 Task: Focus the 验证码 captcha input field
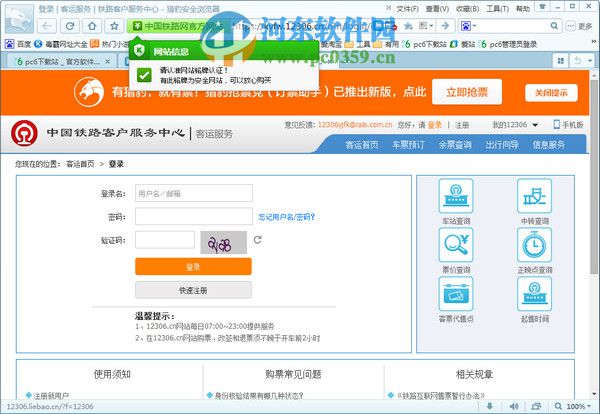(x=165, y=240)
